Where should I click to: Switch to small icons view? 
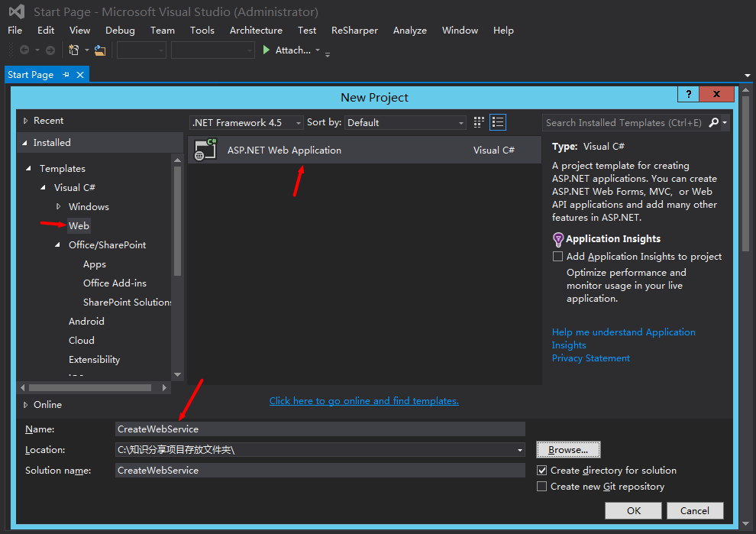point(478,122)
